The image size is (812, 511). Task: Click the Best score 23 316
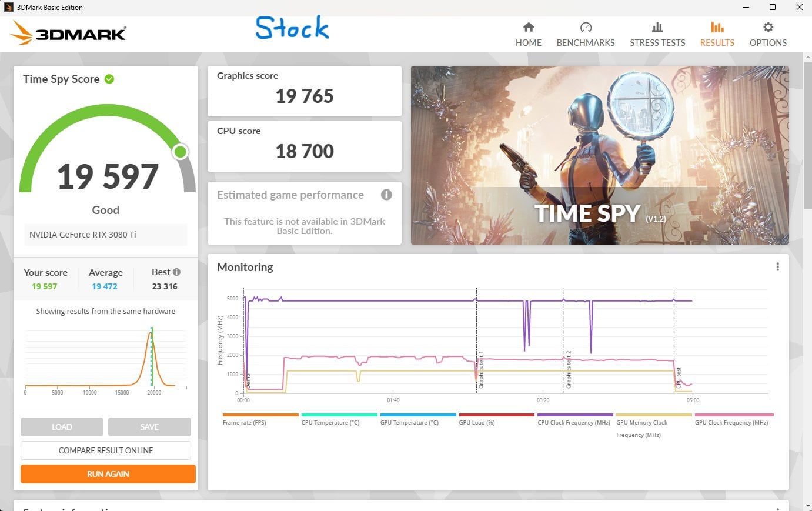pos(165,286)
